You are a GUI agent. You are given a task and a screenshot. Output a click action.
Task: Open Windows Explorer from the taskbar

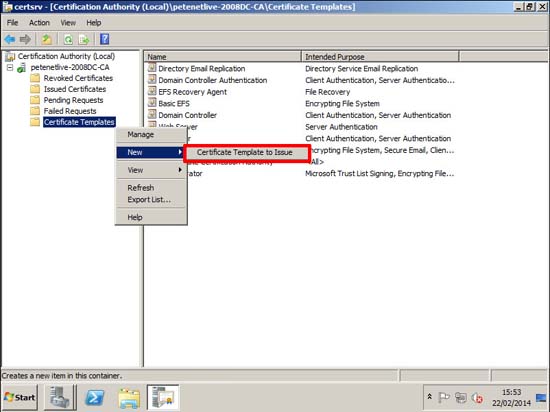pos(129,398)
